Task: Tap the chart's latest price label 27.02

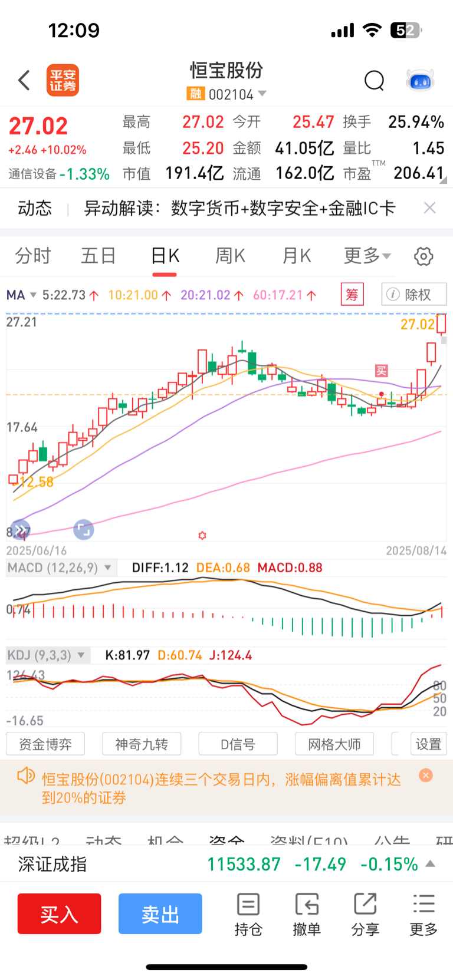Action: coord(417,324)
